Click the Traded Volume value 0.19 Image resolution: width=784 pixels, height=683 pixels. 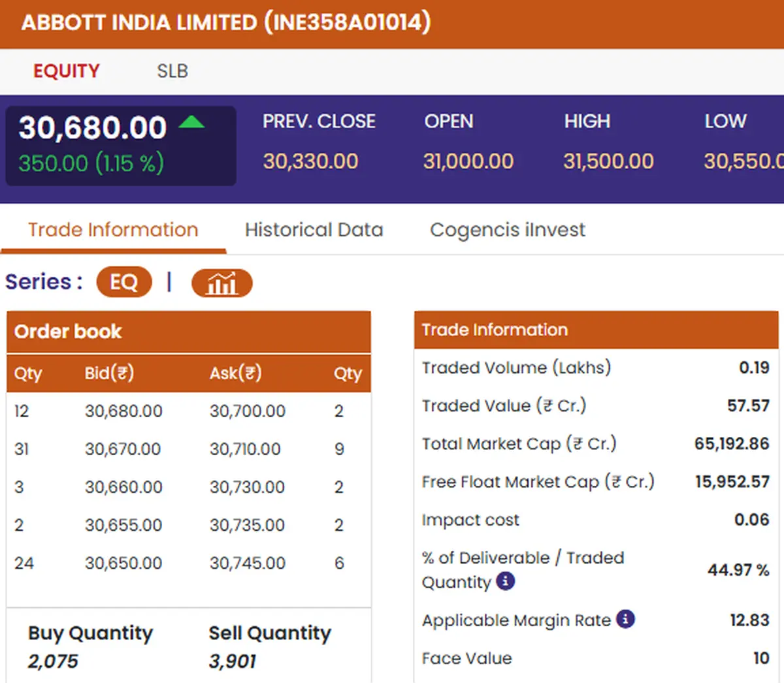click(754, 368)
